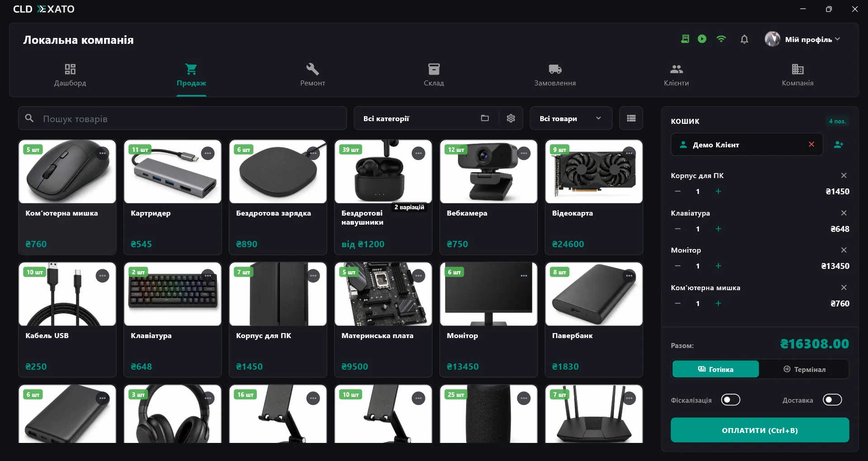Click the green play circle icon
The width and height of the screenshot is (868, 461).
[702, 39]
